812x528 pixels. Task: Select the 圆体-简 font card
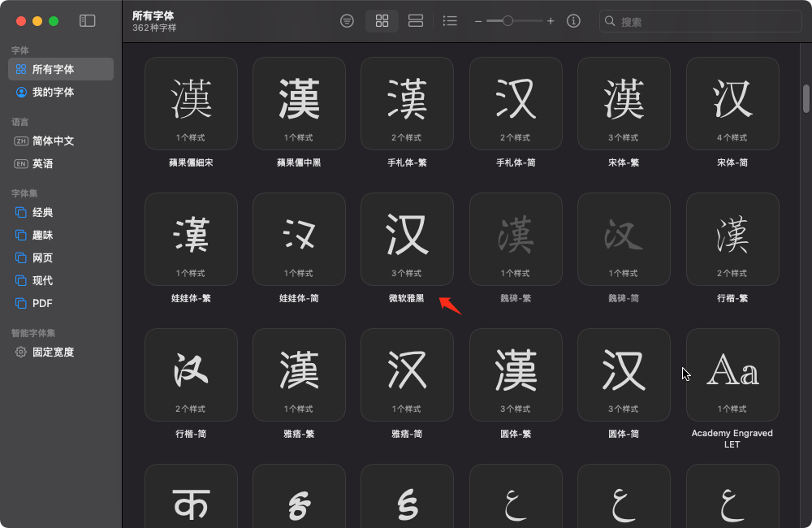[624, 375]
